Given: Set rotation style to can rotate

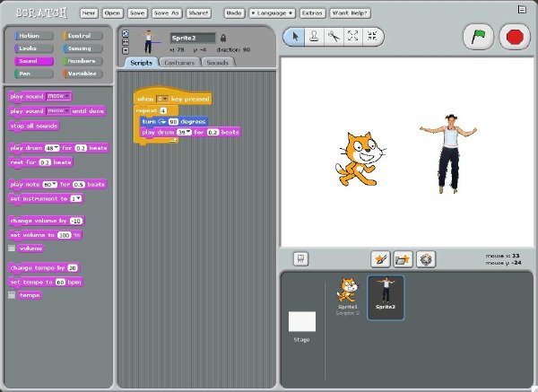Looking at the screenshot, I should pyautogui.click(x=126, y=33).
